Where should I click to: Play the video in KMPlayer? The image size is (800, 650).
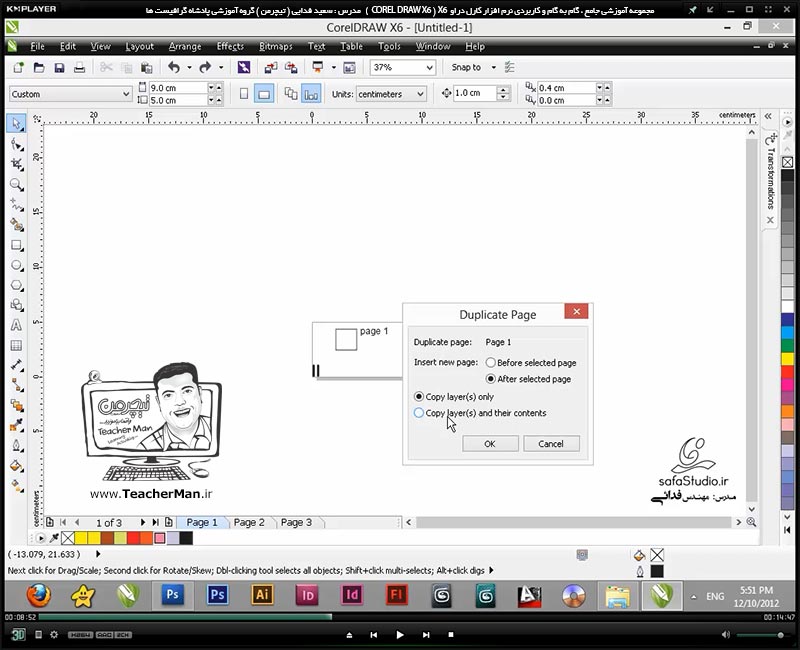pos(399,635)
